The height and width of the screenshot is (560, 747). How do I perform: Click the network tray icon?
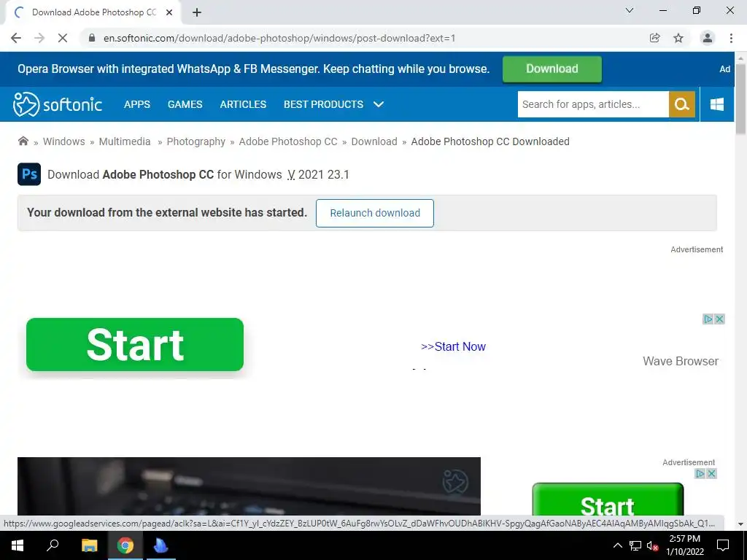[635, 545]
